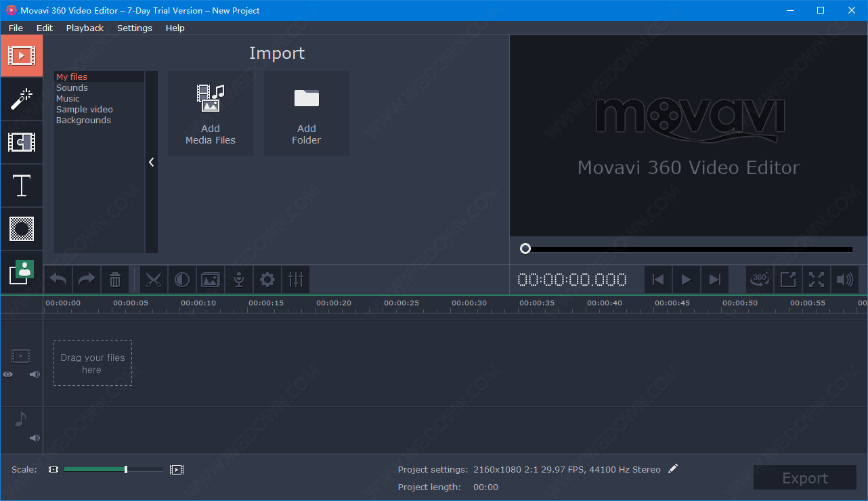Click the audio track note icon
The width and height of the screenshot is (868, 501).
pyautogui.click(x=20, y=419)
